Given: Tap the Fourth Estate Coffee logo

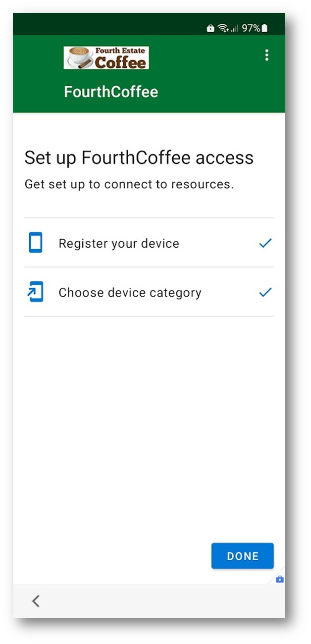Looking at the screenshot, I should point(106,58).
